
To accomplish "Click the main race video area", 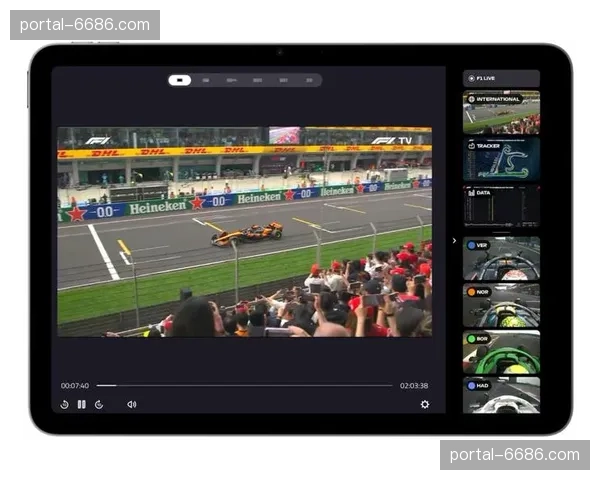I will [x=244, y=230].
